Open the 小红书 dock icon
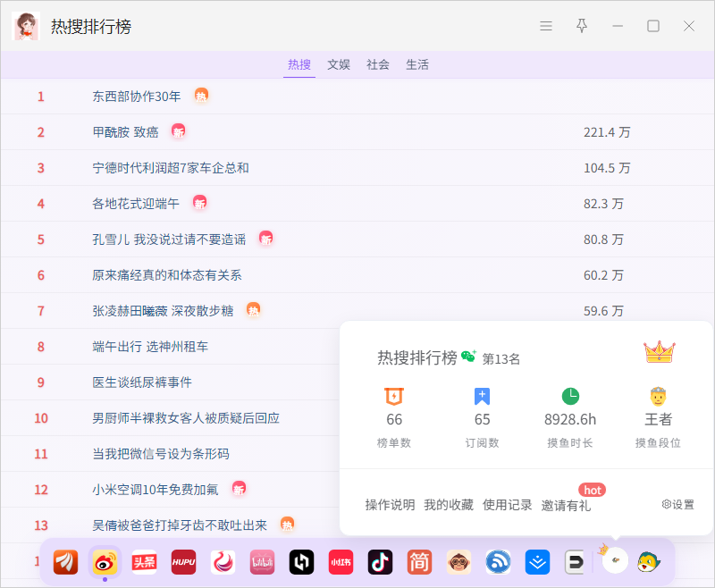 coord(341,562)
